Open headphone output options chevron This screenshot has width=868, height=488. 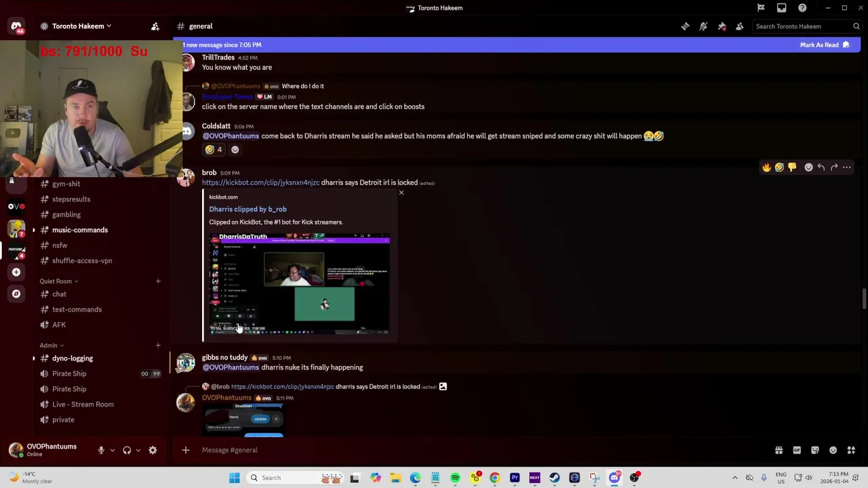[138, 450]
